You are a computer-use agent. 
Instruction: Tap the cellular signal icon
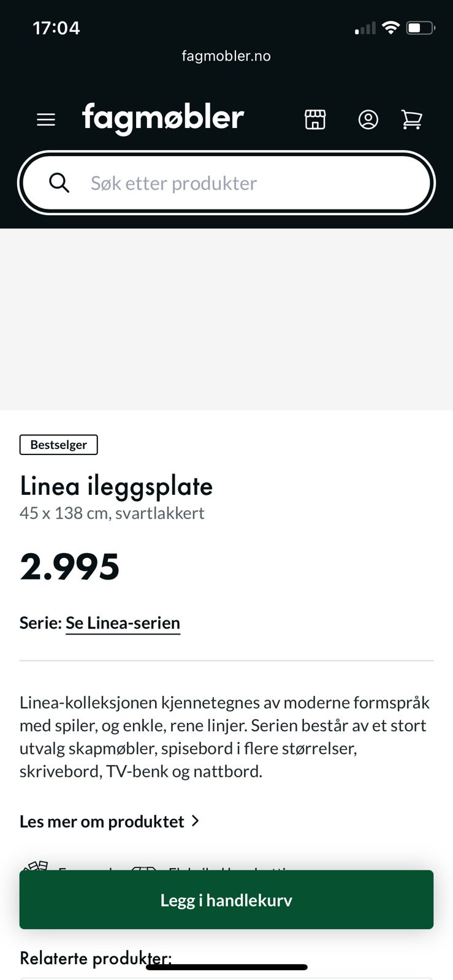coord(365,28)
